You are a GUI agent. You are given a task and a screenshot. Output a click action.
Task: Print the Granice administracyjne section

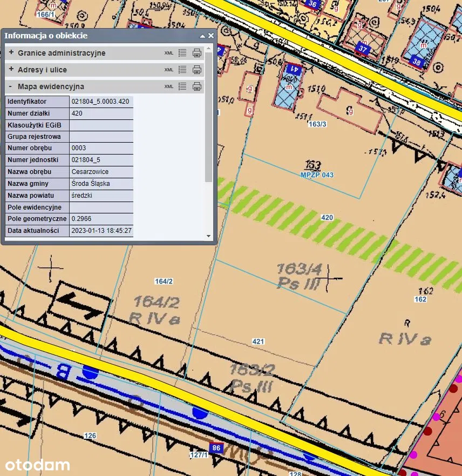tap(197, 53)
